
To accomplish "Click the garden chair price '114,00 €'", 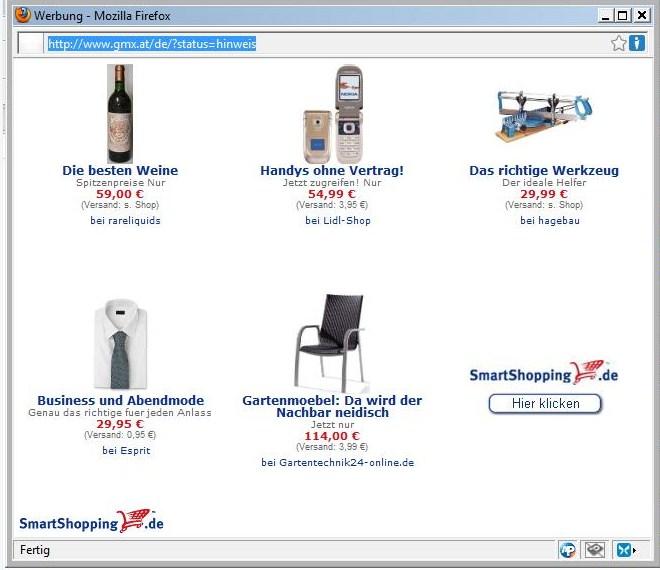I will [332, 436].
